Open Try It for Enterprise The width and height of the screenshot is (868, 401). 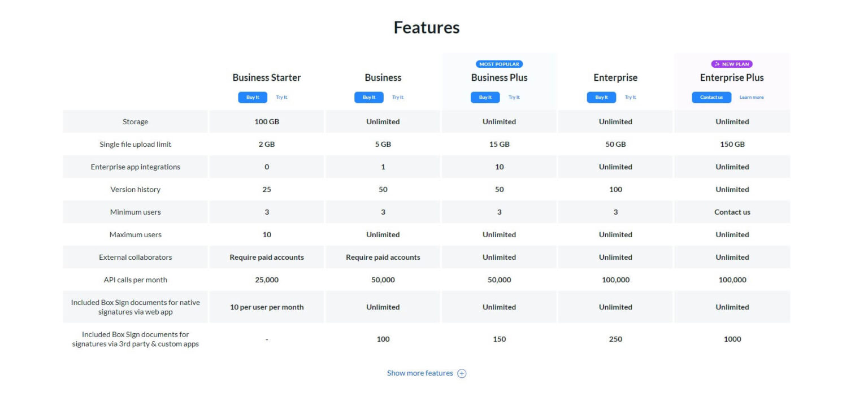[631, 97]
